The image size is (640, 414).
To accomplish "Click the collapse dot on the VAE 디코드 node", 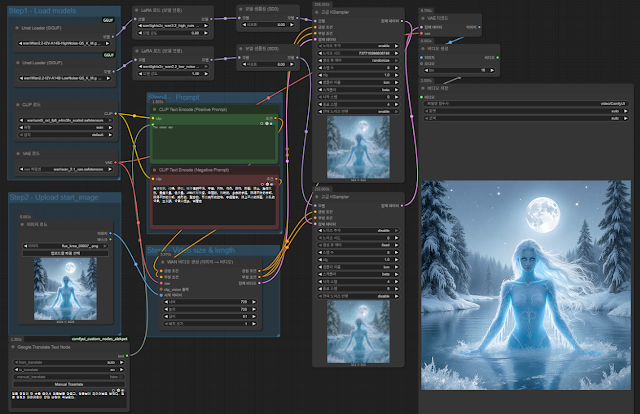I will (423, 18).
